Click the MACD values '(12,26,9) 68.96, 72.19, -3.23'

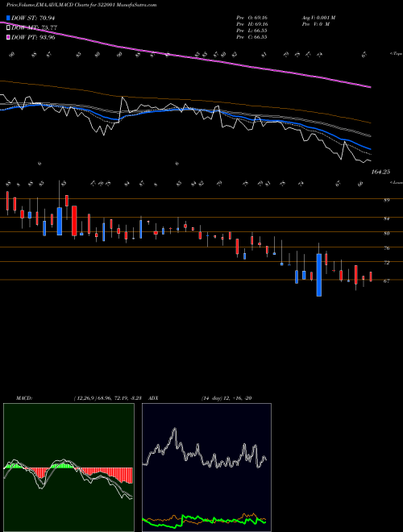[x=110, y=398]
